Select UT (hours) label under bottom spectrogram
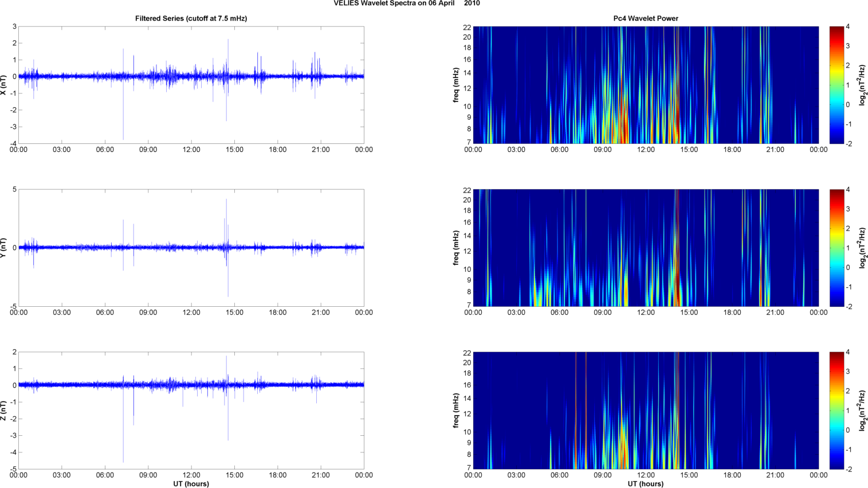 646,484
